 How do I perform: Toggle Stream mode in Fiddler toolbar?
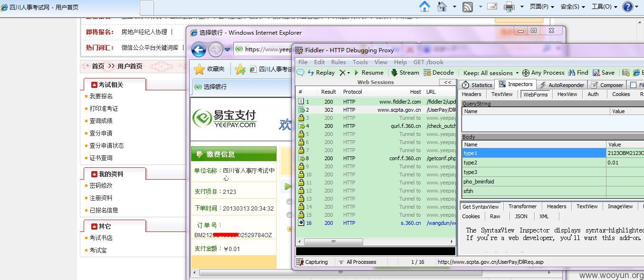(405, 73)
